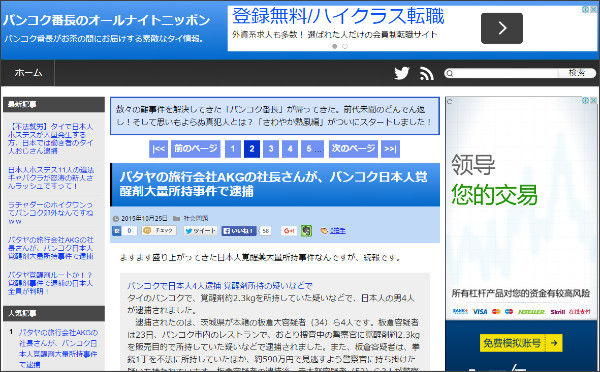Click the folder icon next to 社会問題
Image resolution: width=600 pixels, height=372 pixels.
176,219
